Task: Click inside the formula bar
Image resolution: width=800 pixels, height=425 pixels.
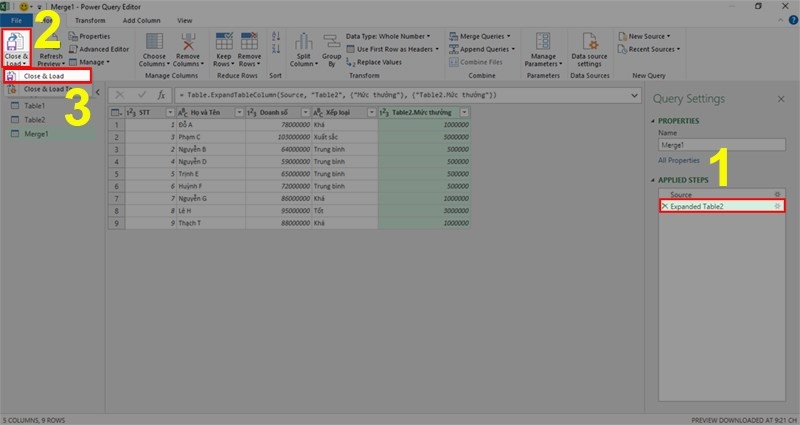Action: 401,95
